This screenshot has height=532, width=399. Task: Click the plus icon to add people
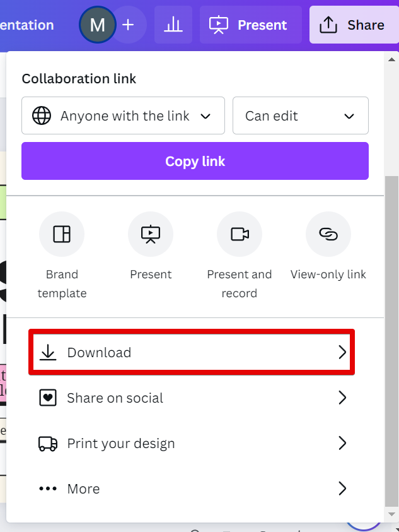click(x=129, y=25)
